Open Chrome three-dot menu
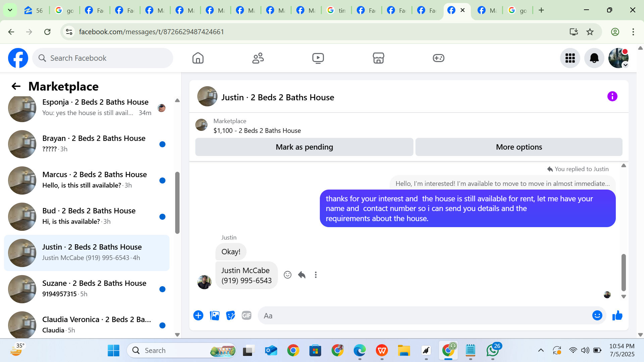 [633, 32]
